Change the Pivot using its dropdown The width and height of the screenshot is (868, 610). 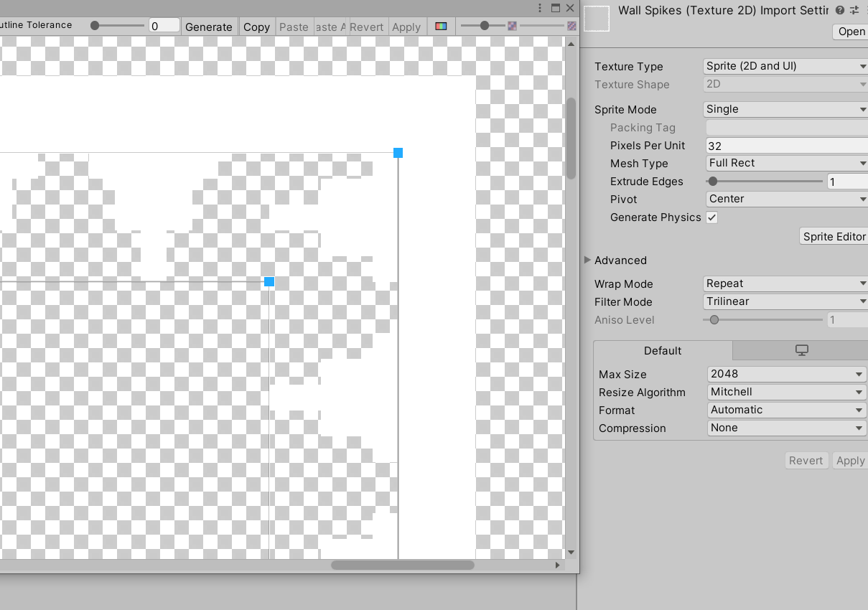click(x=786, y=199)
